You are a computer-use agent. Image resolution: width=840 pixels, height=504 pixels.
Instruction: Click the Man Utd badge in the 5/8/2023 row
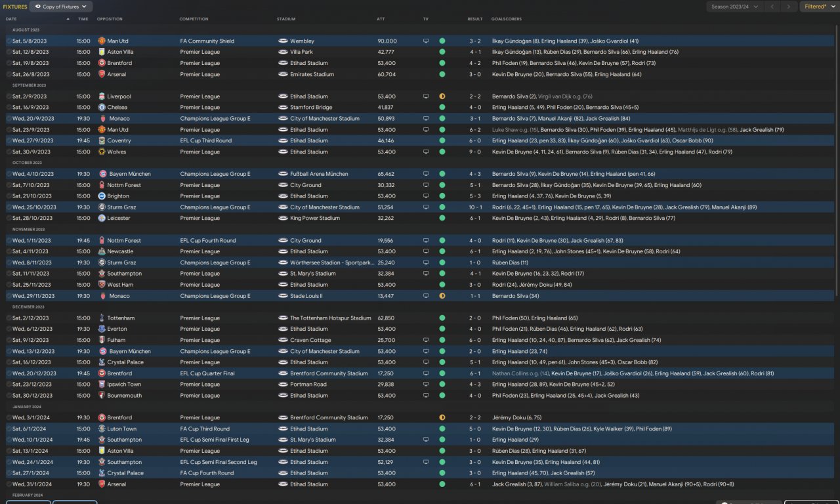click(x=102, y=41)
